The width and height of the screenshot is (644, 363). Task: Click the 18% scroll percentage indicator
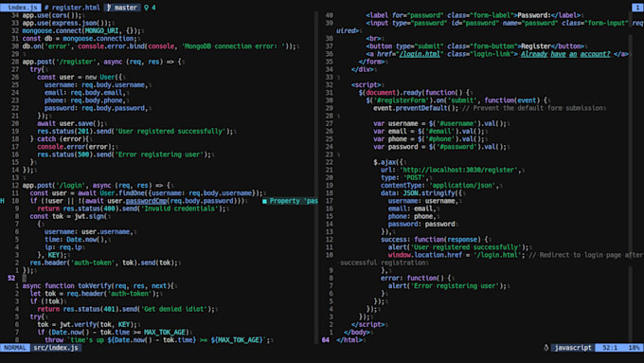(x=634, y=348)
